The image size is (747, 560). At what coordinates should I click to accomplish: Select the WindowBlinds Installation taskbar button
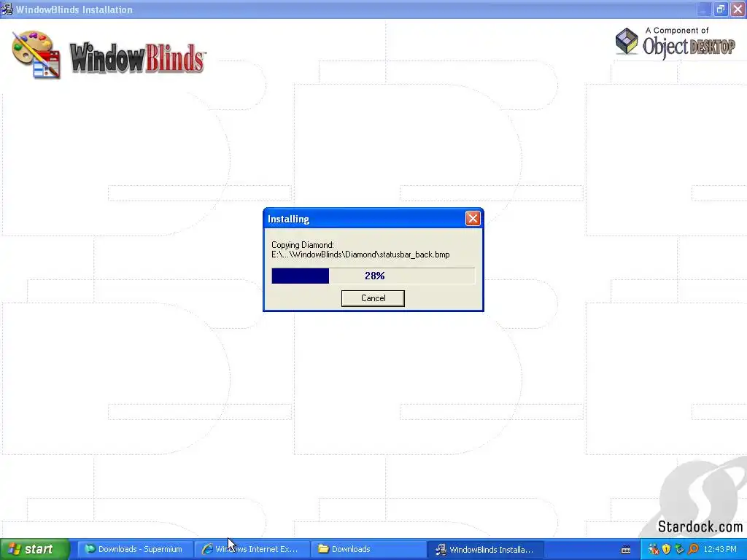pyautogui.click(x=485, y=549)
